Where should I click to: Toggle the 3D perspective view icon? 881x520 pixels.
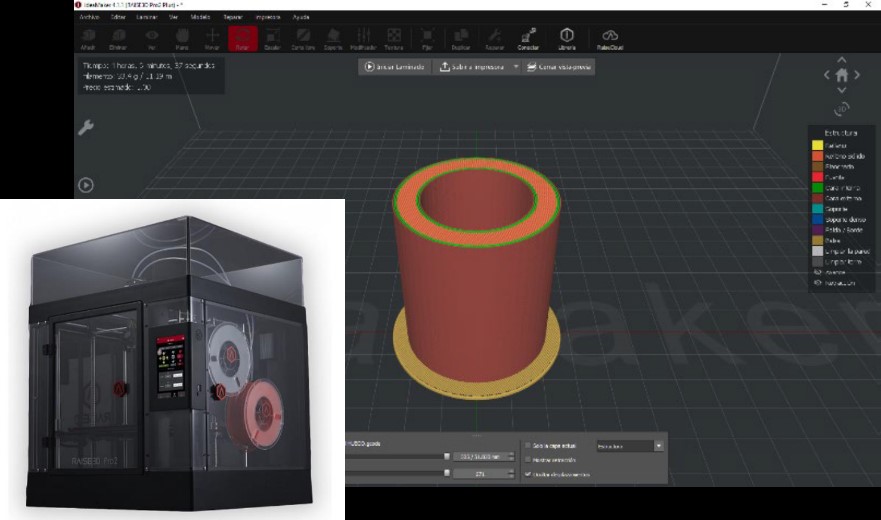pos(842,108)
